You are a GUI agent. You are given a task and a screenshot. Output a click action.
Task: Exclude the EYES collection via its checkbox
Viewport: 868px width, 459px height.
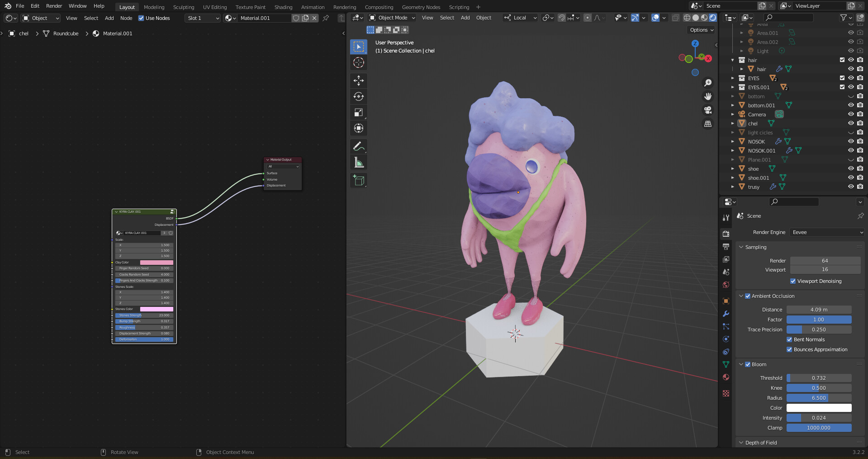click(842, 78)
